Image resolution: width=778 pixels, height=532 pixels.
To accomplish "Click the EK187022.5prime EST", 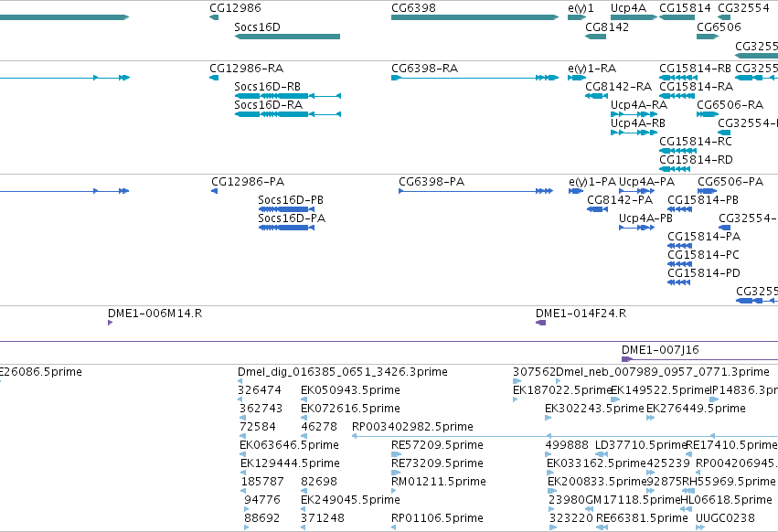I will pyautogui.click(x=515, y=399).
